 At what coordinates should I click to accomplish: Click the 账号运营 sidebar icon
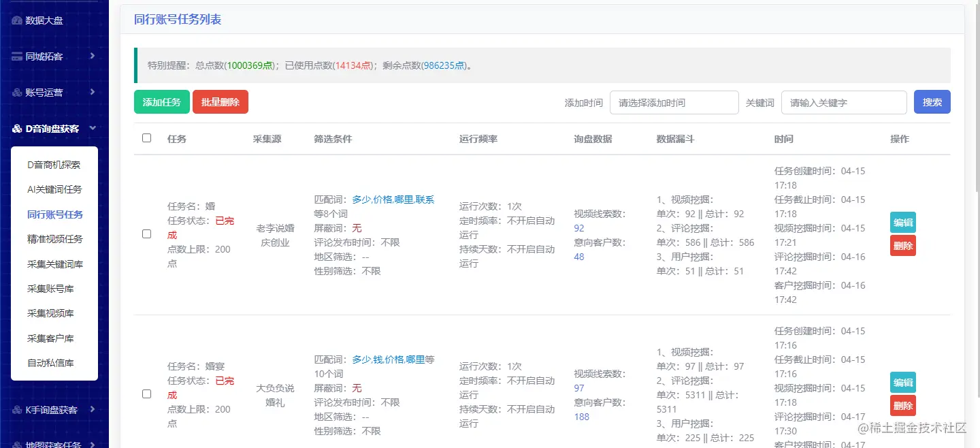17,93
